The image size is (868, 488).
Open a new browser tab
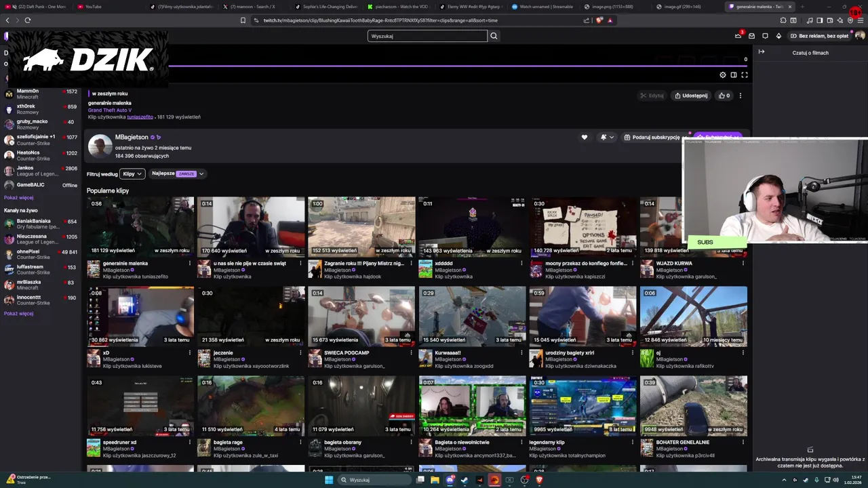802,7
